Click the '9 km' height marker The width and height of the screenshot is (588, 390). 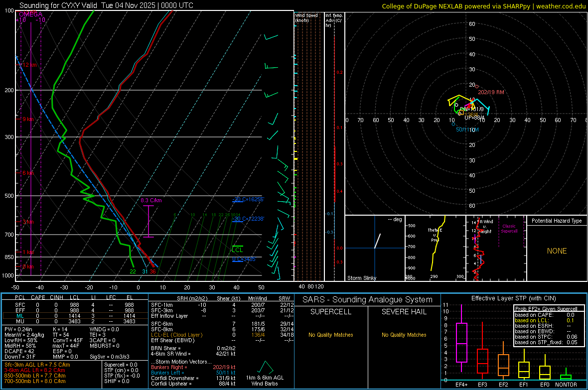28,119
